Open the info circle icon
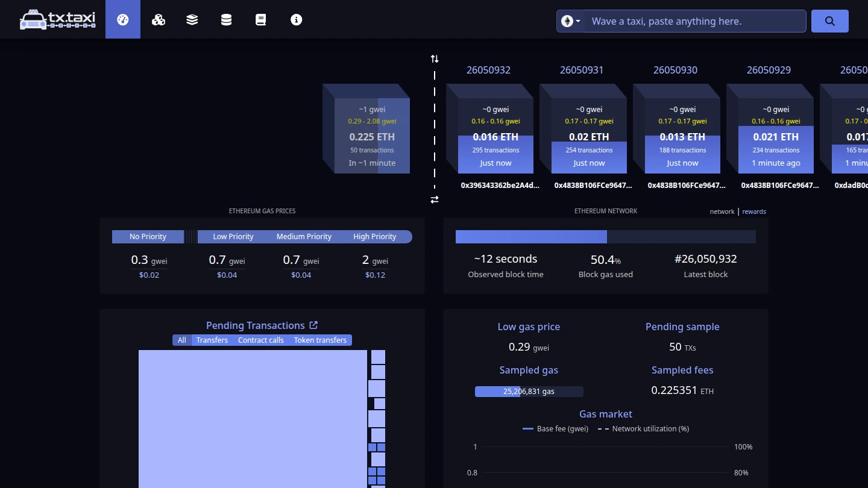Viewport: 868px width, 488px height. [296, 19]
